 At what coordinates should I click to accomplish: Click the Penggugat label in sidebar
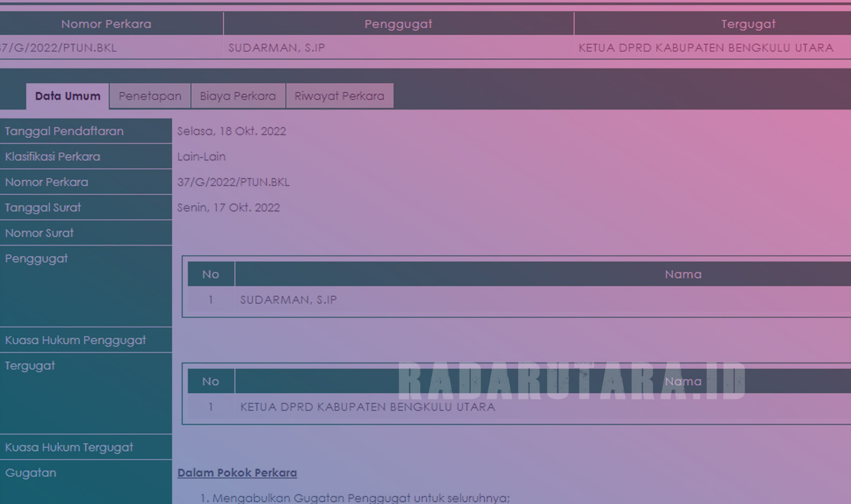36,258
